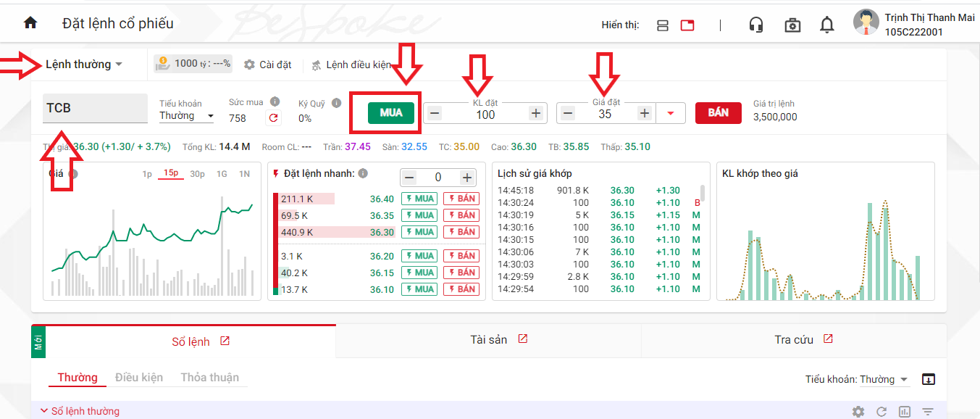Click the Trần price 37.45

point(358,146)
